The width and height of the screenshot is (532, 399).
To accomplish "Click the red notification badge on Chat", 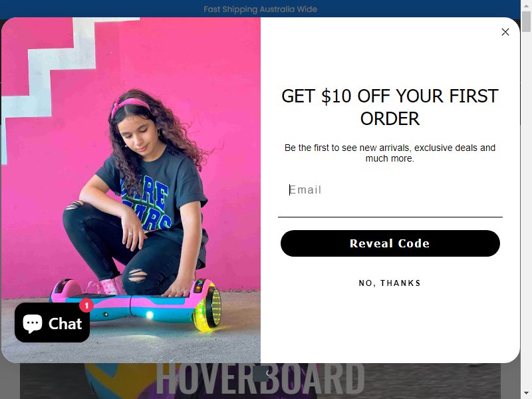I will click(x=86, y=306).
